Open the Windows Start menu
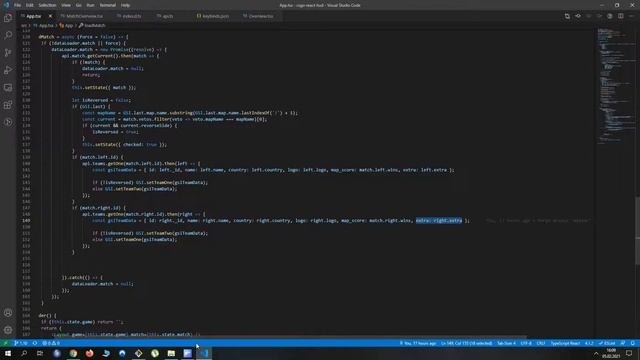 7,353
